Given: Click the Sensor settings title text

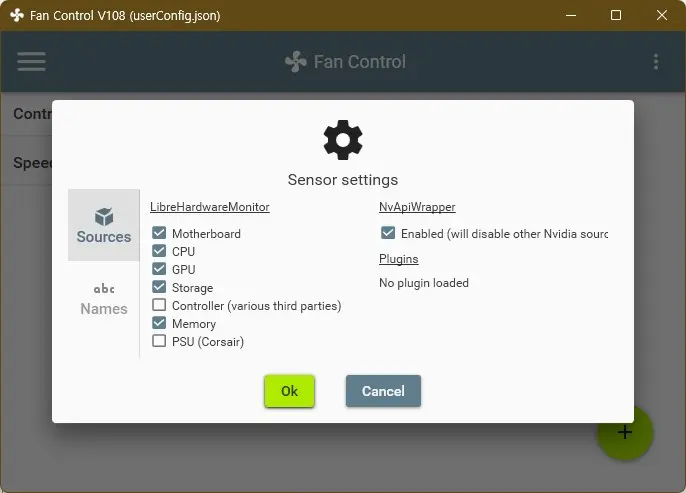Looking at the screenshot, I should point(343,180).
